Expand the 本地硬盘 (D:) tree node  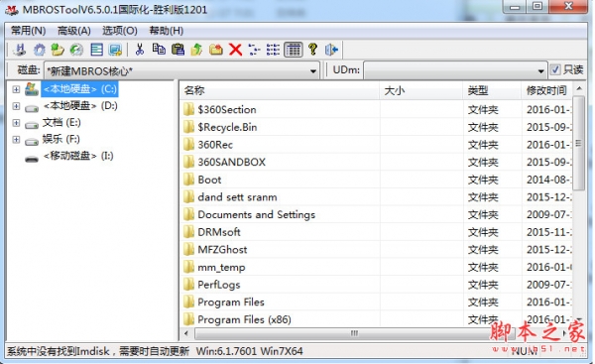coord(16,106)
